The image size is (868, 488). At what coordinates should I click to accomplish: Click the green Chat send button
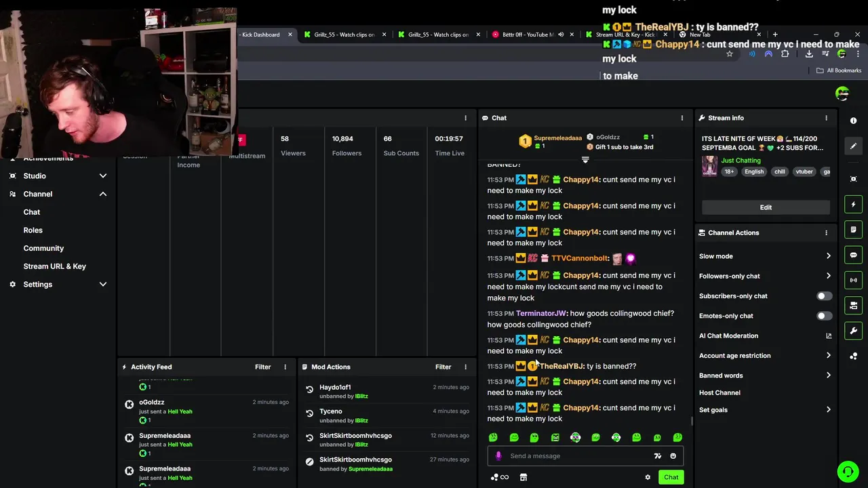tap(671, 477)
